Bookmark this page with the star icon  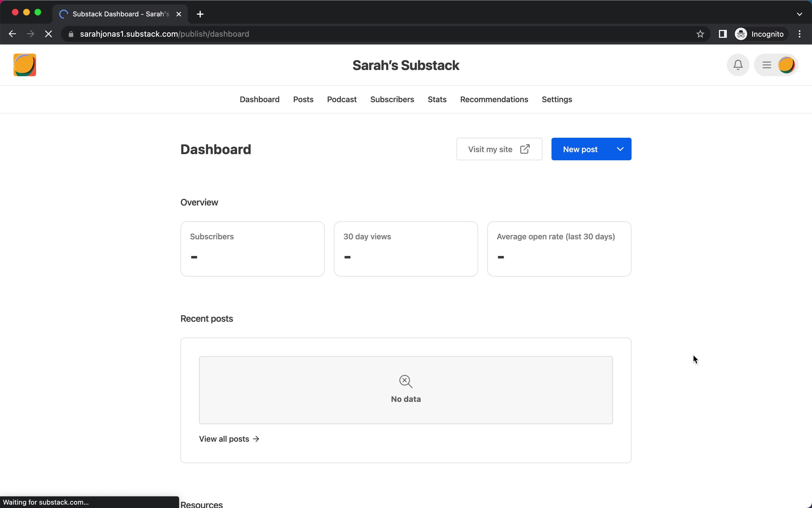coord(700,34)
